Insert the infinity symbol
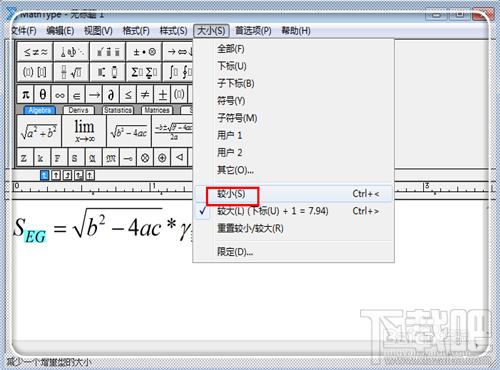 (x=60, y=94)
